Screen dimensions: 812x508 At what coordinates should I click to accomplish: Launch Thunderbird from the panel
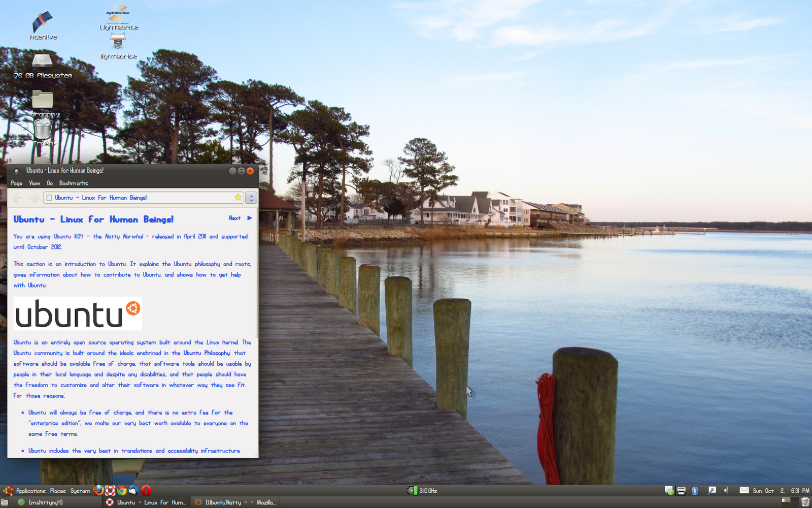(133, 490)
